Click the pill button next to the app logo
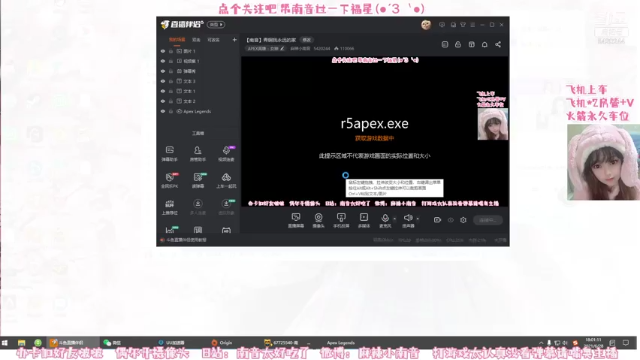This screenshot has width=640, height=360. click(216, 24)
